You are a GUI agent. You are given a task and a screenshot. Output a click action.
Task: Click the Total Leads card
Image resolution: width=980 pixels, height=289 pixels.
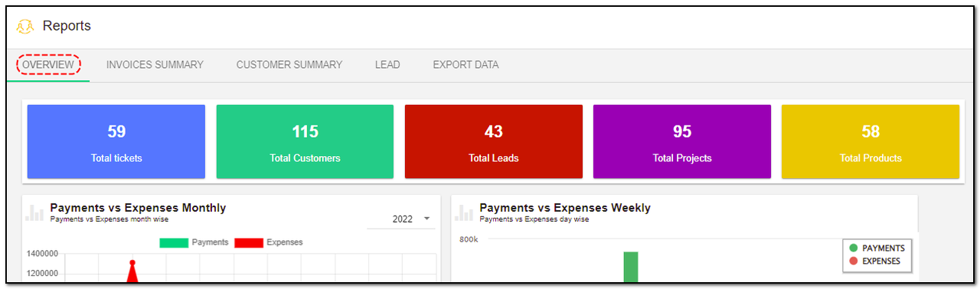(494, 141)
